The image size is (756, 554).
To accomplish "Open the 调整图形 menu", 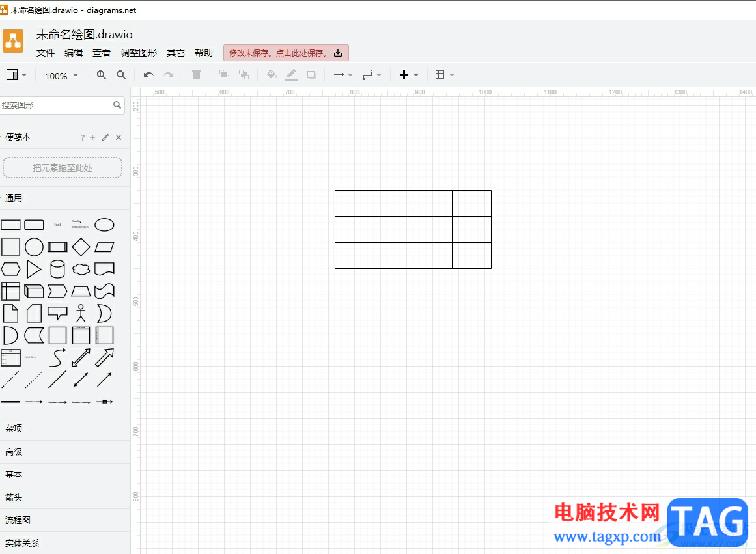I will 139,53.
